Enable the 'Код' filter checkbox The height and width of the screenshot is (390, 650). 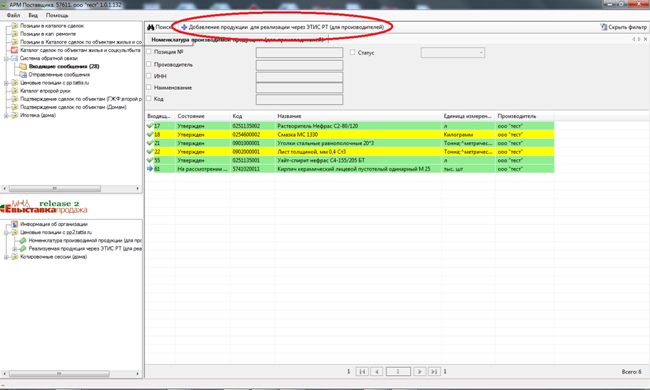[149, 99]
